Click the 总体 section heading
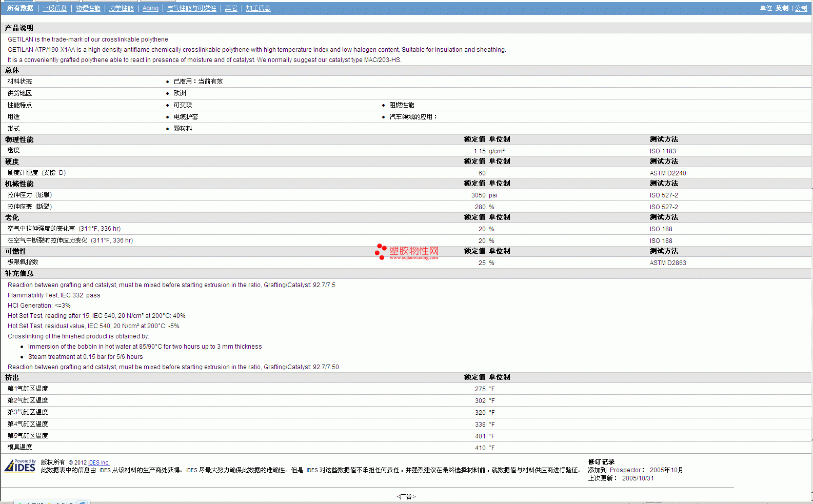 point(12,71)
